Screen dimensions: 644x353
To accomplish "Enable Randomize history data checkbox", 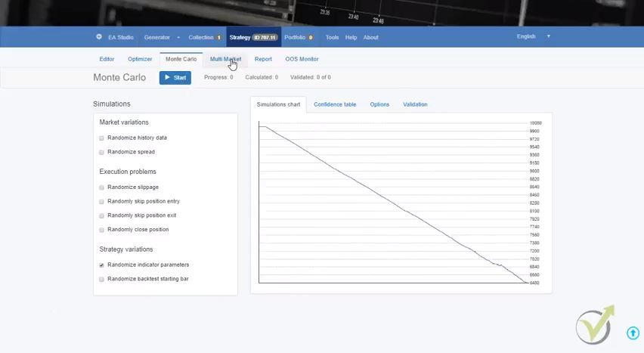I will pos(101,138).
